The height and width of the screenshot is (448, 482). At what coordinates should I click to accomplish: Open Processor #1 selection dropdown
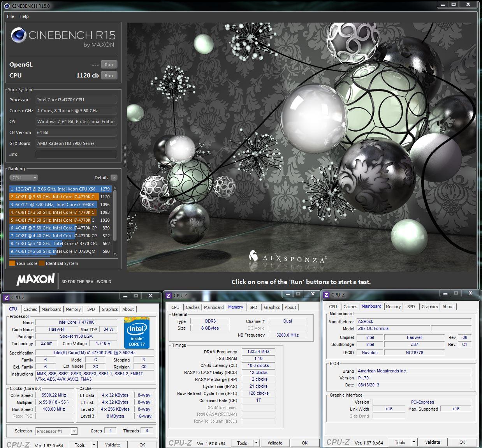click(56, 431)
